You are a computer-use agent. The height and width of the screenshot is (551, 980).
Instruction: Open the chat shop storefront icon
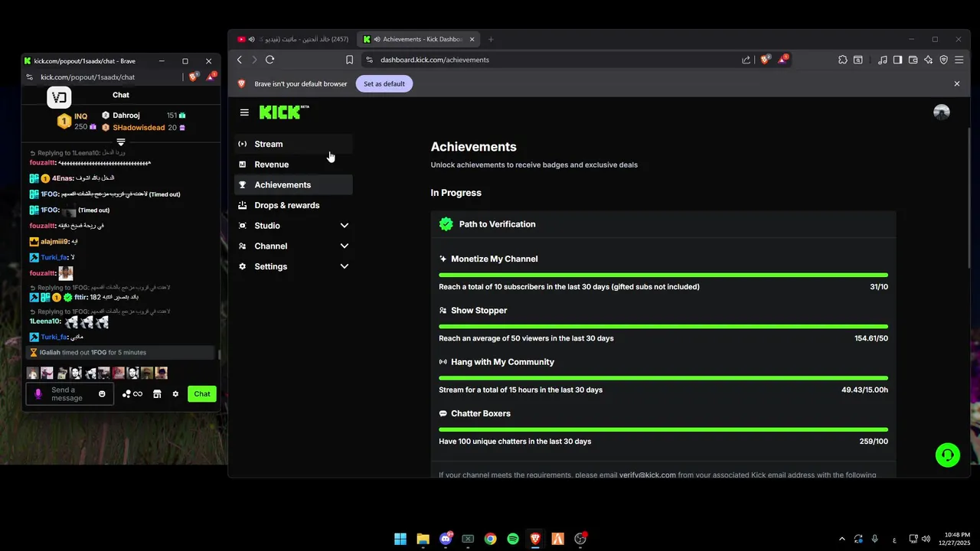157,394
